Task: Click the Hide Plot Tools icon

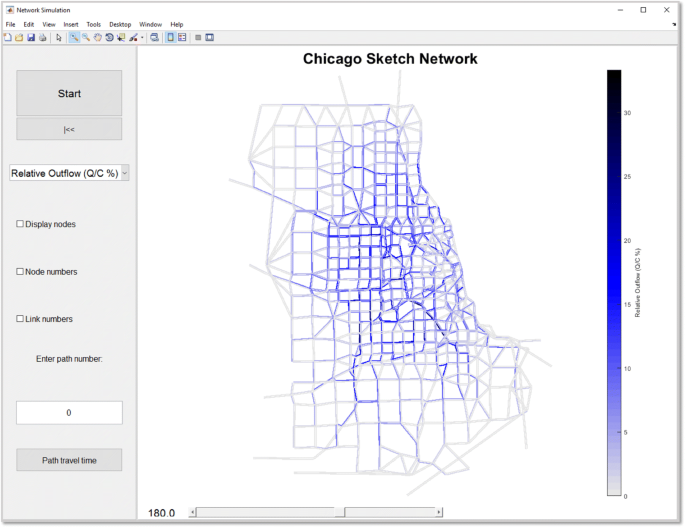Action: tap(198, 38)
